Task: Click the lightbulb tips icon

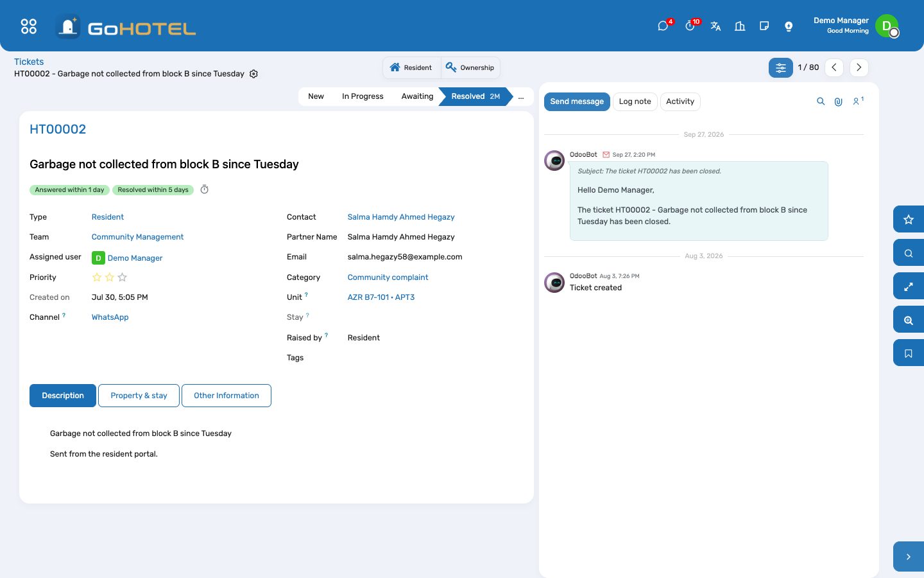Action: click(x=789, y=26)
